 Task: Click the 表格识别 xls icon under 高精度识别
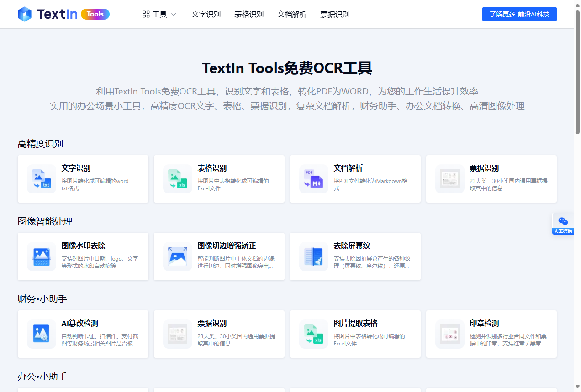point(177,179)
